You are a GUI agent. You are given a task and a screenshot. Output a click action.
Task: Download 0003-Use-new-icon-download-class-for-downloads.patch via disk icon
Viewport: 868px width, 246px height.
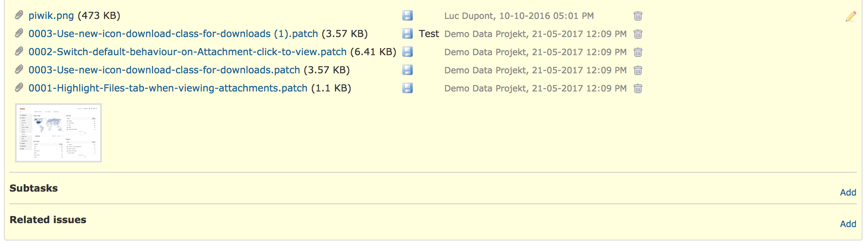(408, 70)
